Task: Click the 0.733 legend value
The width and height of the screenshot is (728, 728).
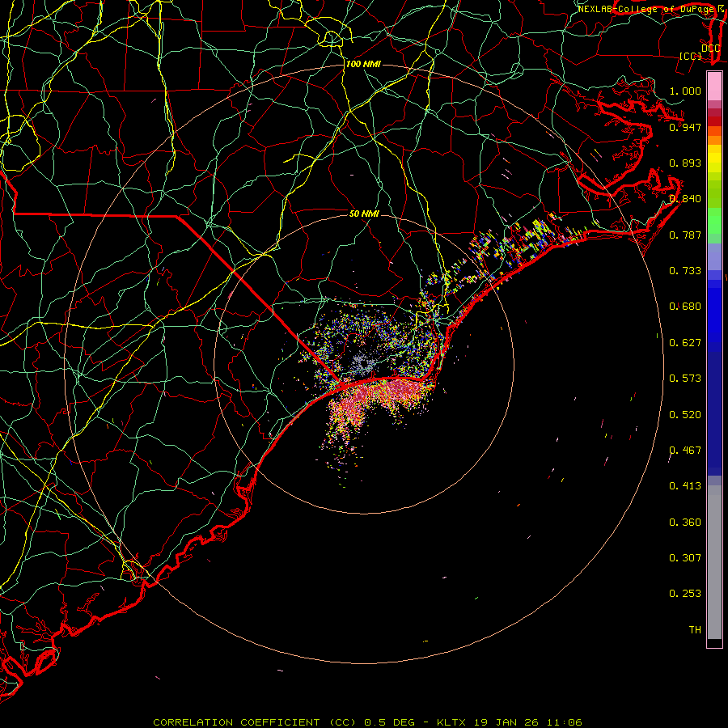Action: coord(685,271)
